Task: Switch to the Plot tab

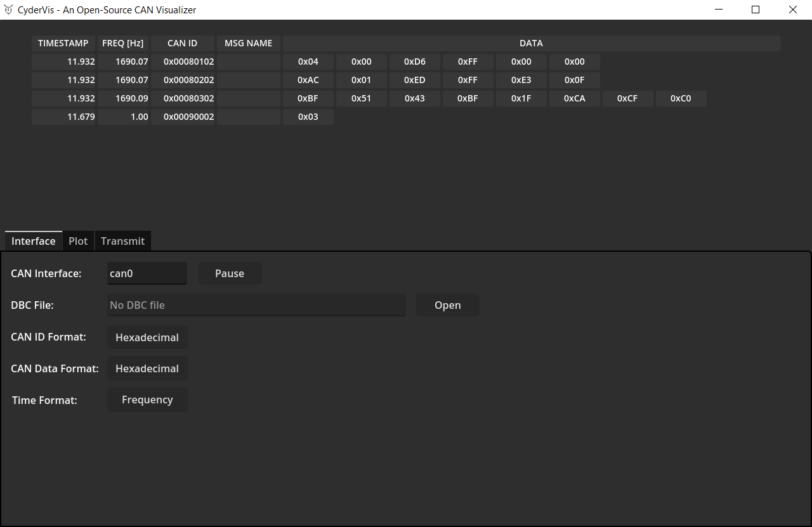Action: [77, 241]
